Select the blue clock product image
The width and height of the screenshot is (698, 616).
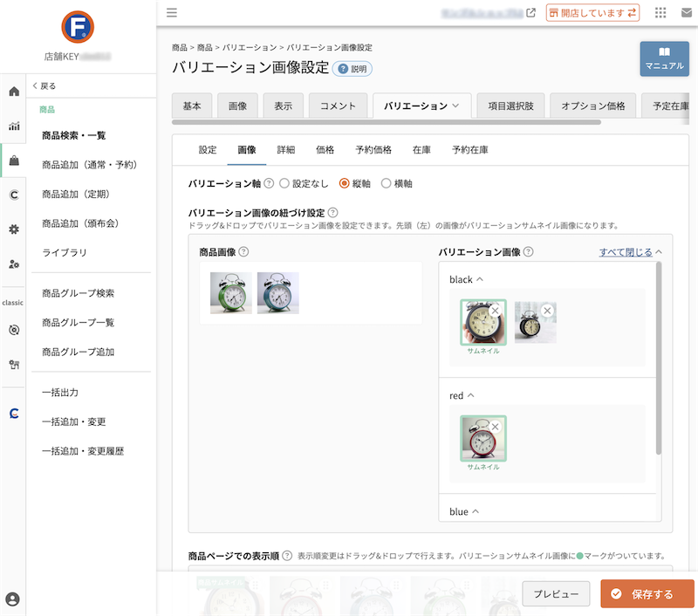278,293
